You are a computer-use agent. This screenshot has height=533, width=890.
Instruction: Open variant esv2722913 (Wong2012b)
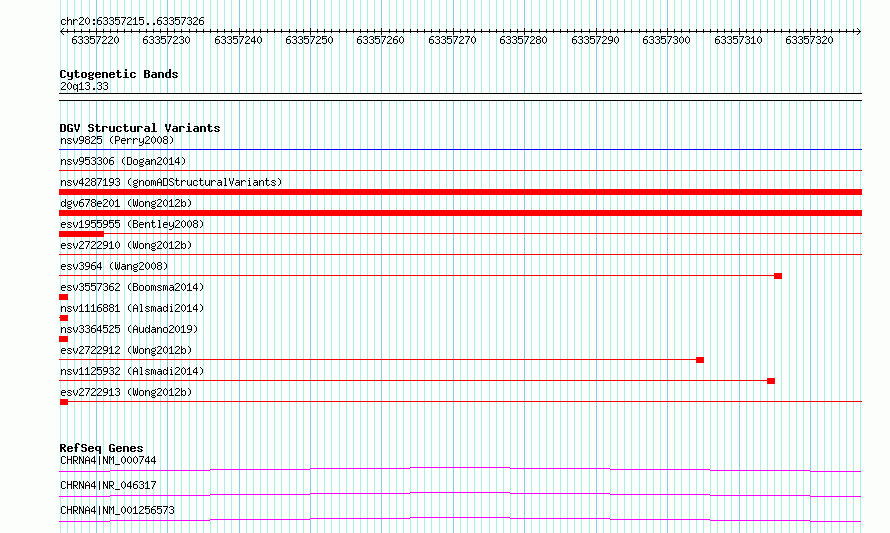point(126,392)
